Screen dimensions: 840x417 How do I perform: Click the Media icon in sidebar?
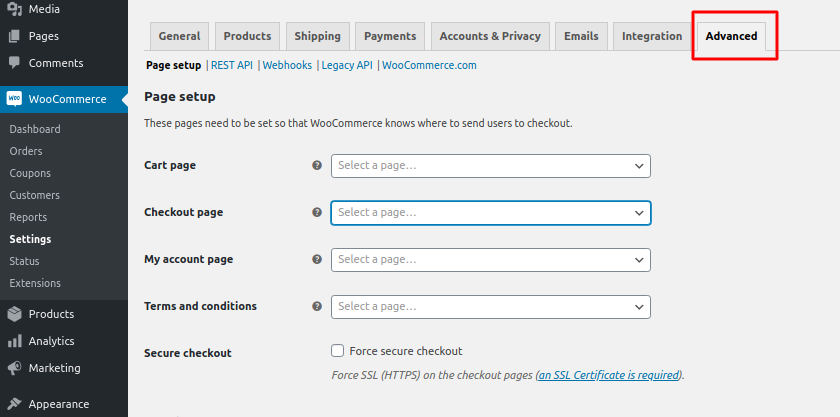(x=15, y=9)
